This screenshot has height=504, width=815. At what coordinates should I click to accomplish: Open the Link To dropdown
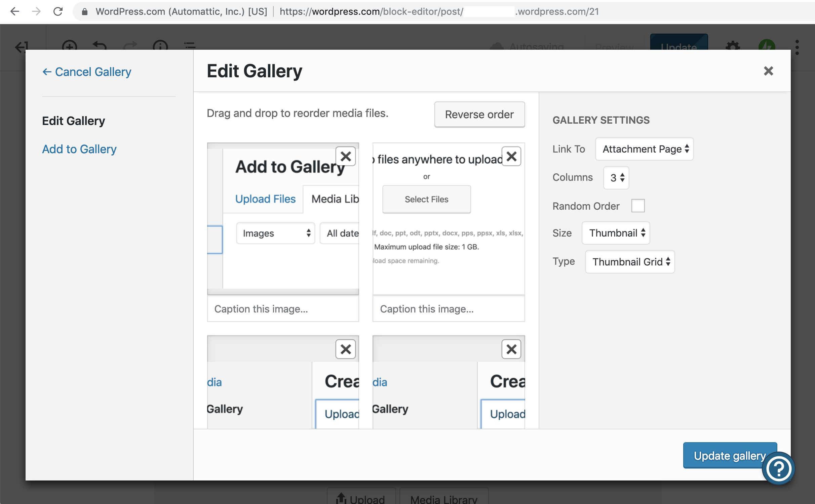click(x=644, y=149)
